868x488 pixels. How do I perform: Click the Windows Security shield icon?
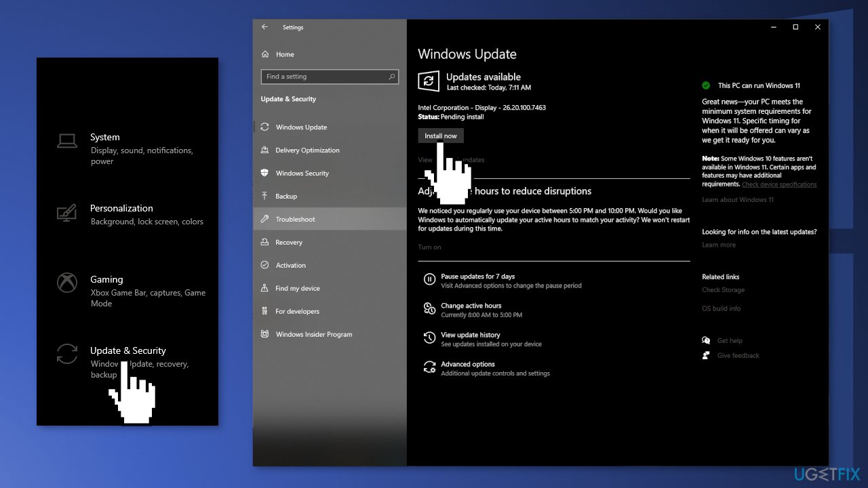264,173
